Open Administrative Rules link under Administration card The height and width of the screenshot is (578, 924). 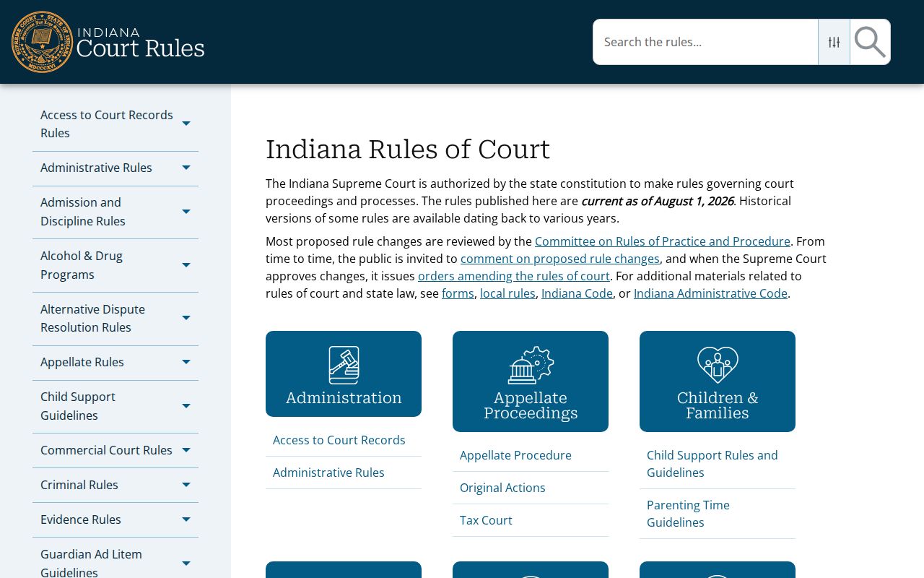328,473
